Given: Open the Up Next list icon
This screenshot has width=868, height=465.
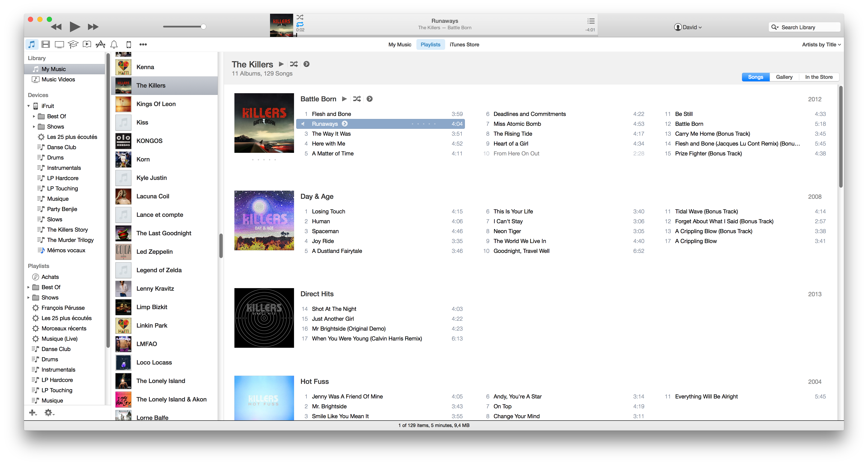Looking at the screenshot, I should click(591, 21).
